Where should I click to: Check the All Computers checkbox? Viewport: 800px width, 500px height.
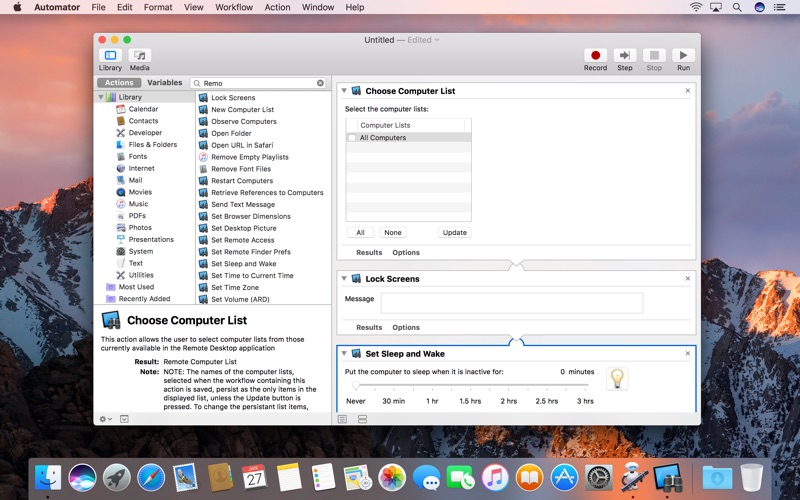pyautogui.click(x=352, y=137)
